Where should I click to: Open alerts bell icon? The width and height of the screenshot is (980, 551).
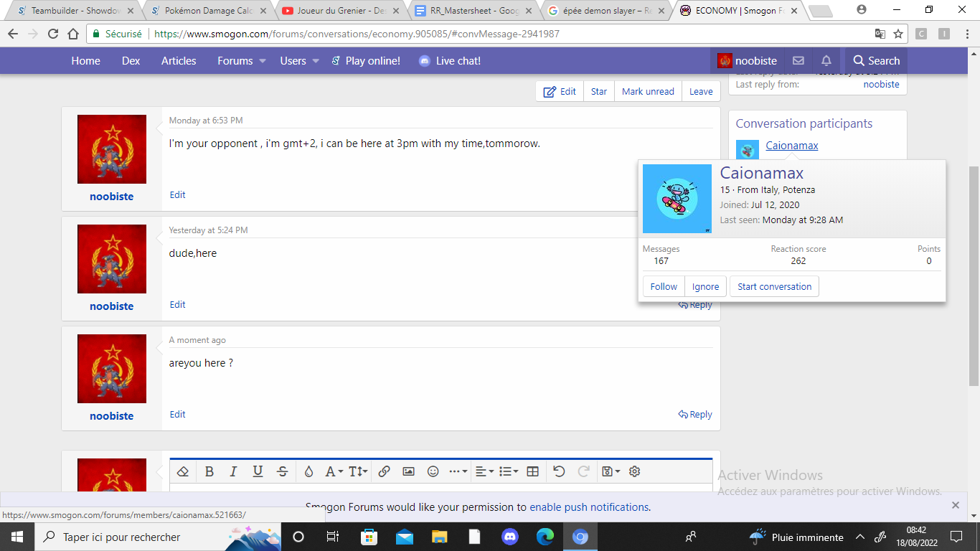(826, 61)
